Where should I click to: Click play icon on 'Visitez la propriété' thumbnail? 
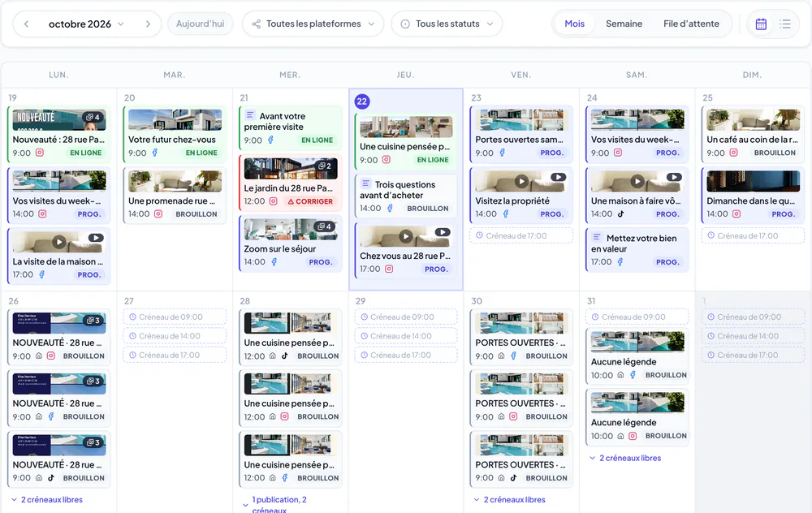tap(521, 181)
